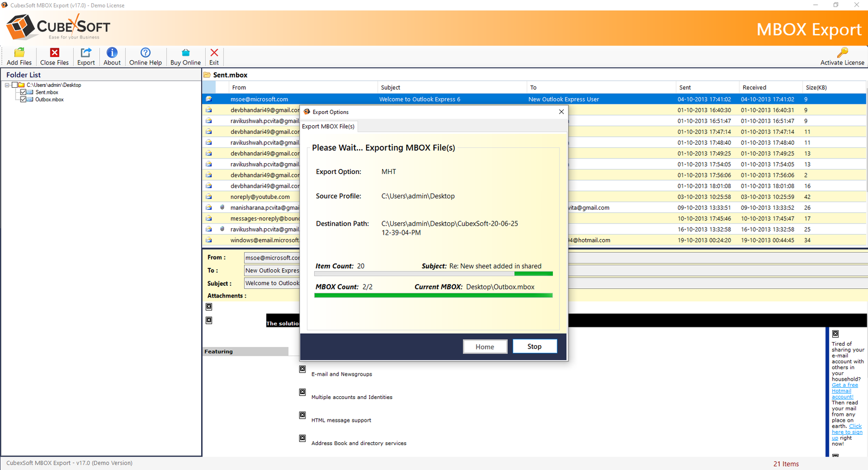Click the Exit toolbar icon
This screenshot has width=868, height=470.
click(214, 53)
